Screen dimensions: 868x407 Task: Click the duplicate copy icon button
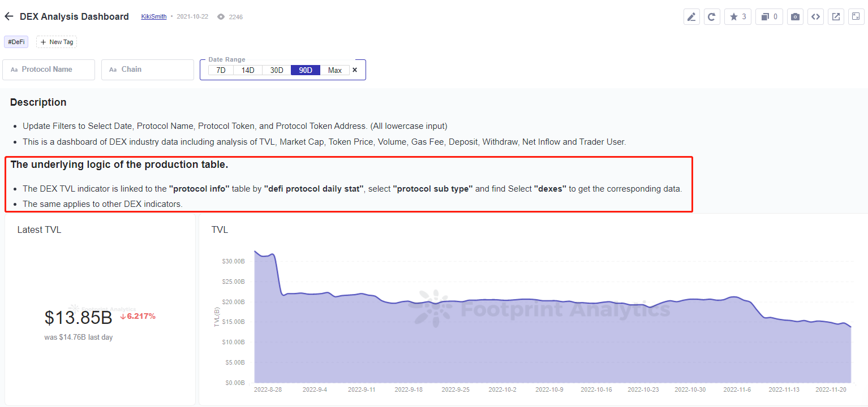point(769,17)
